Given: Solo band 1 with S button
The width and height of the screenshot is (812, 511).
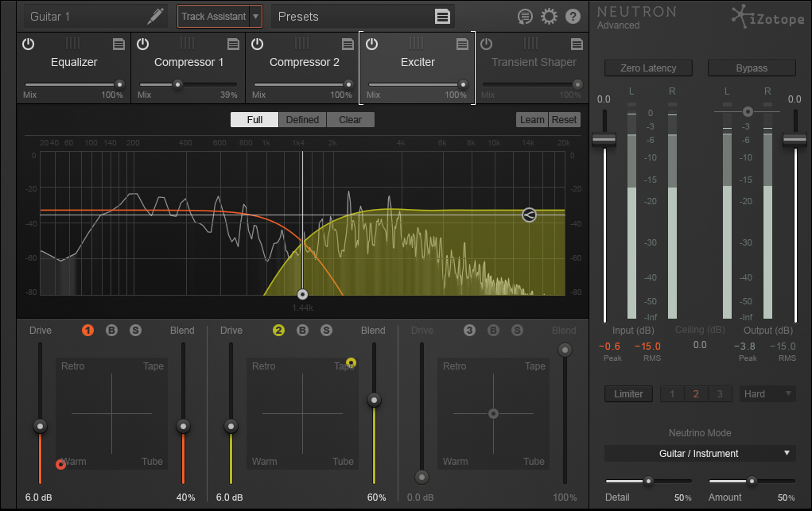Looking at the screenshot, I should 135,331.
